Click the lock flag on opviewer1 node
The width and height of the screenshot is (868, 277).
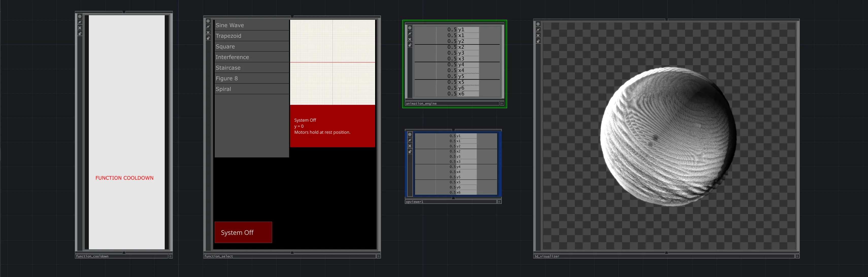click(x=410, y=152)
